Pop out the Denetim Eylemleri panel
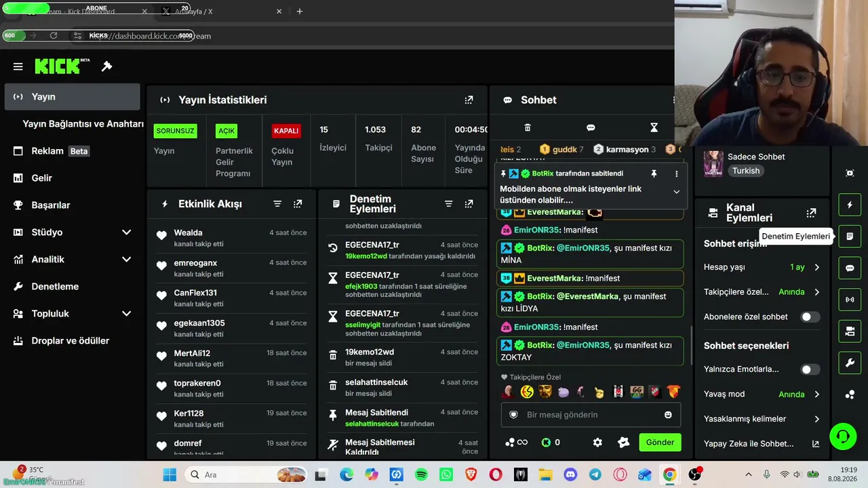 tap(469, 204)
